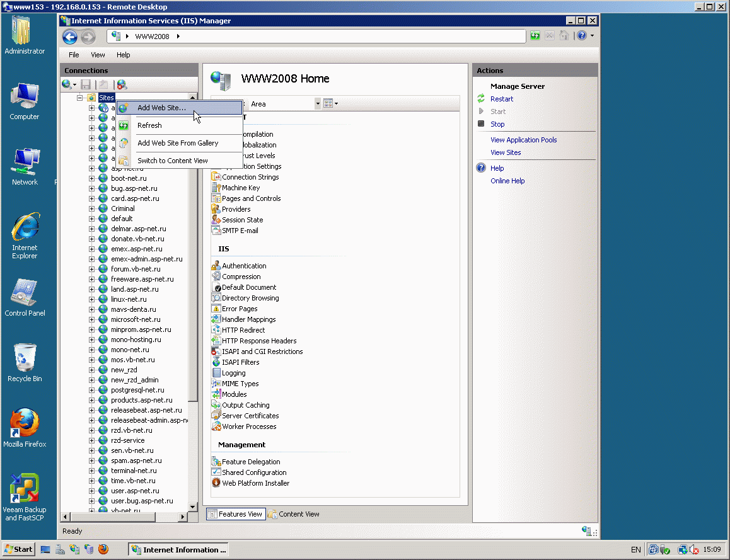Open the address bar arrow after WWW2008
Image resolution: width=730 pixels, height=560 pixels.
178,37
